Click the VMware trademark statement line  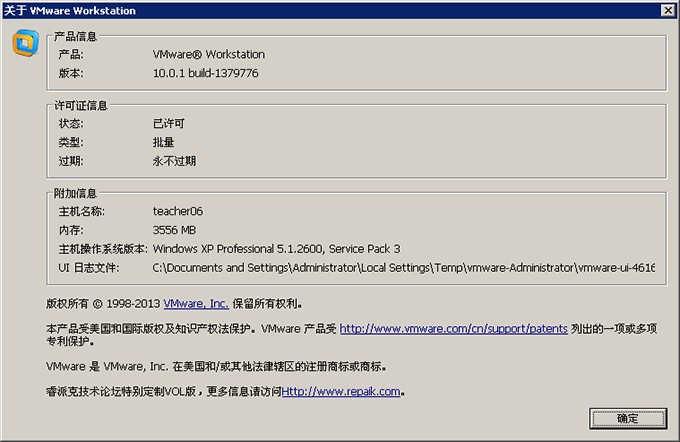[x=216, y=367]
